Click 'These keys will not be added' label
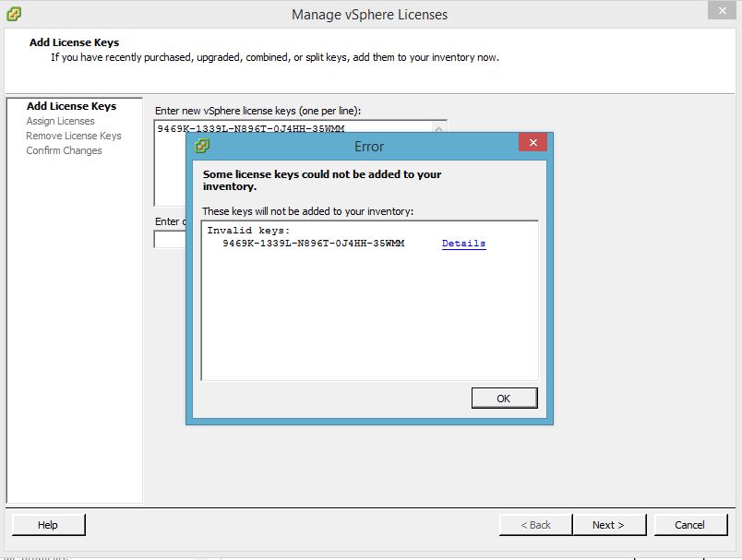The height and width of the screenshot is (560, 742). pyautogui.click(x=307, y=211)
